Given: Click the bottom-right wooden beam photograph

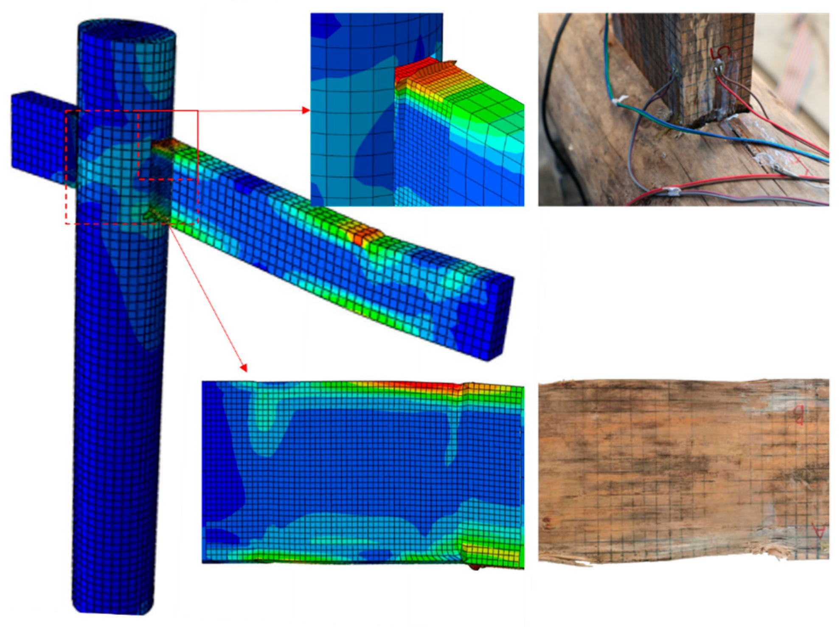Looking at the screenshot, I should (x=683, y=471).
